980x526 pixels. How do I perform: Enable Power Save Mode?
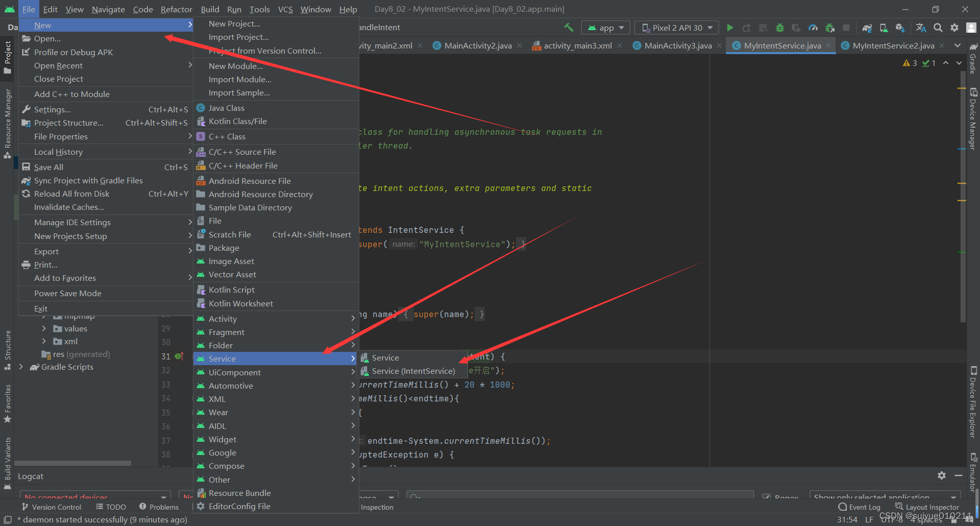pyautogui.click(x=67, y=293)
